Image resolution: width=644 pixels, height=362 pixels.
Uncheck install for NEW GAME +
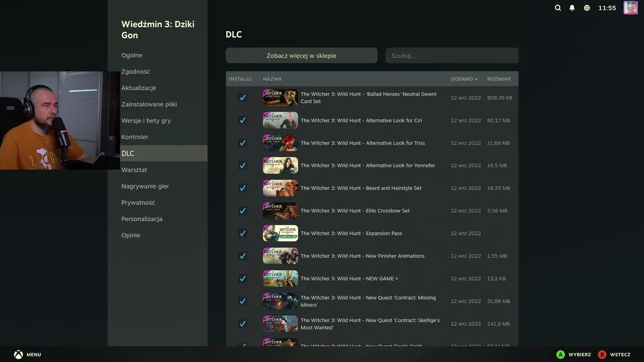pos(243,279)
